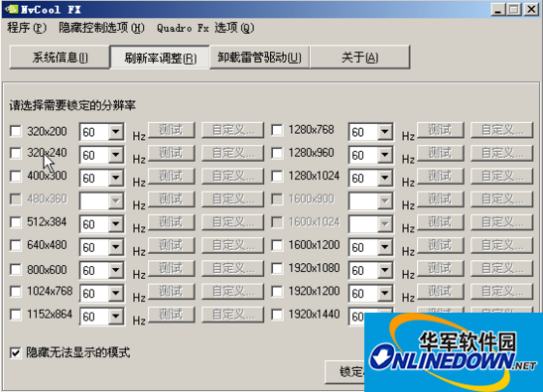This screenshot has height=392, width=543.
Task: Check the 320x200 resolution checkbox
Action: (x=16, y=131)
